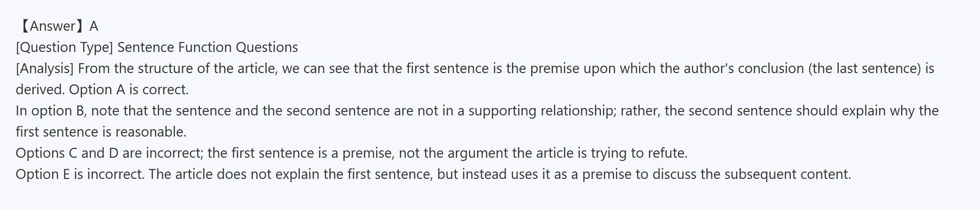Click the word "derived." starting the fourth line
This screenshot has width=980, height=210.
[40, 90]
